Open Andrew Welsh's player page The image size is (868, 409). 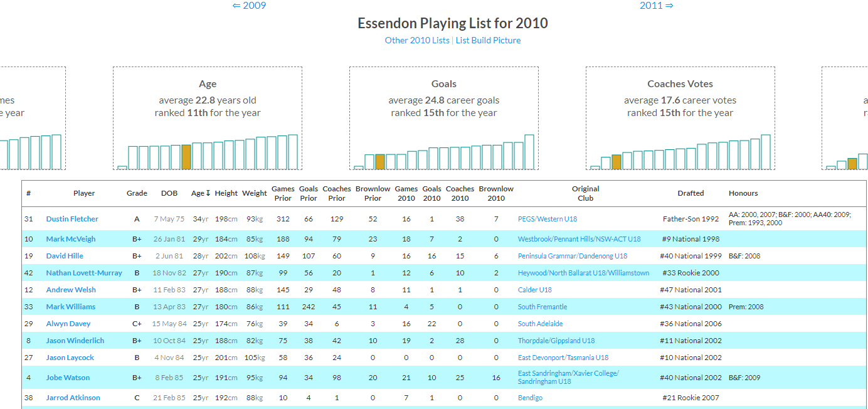point(71,290)
